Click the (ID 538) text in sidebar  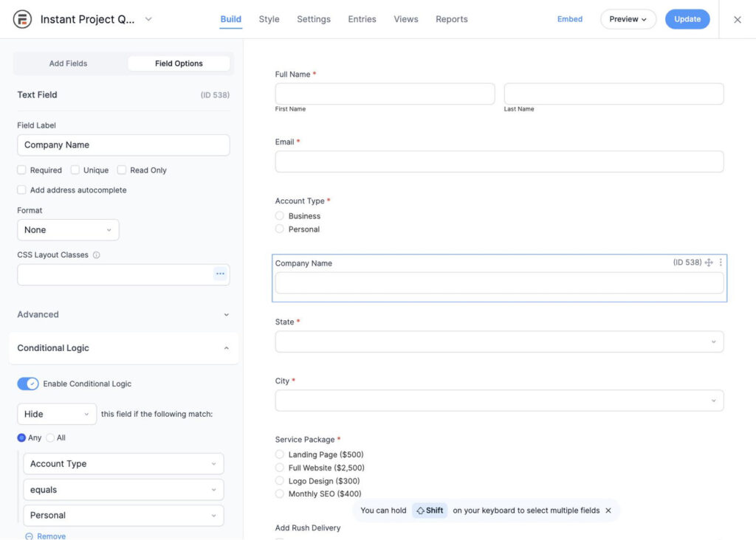(x=215, y=95)
